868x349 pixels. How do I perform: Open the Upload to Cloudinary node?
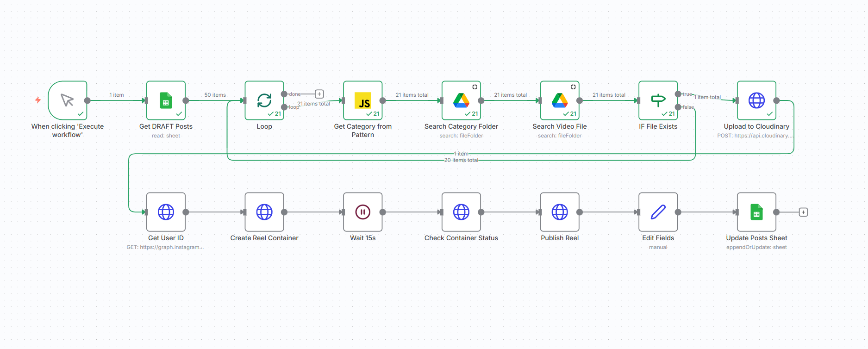(x=756, y=100)
